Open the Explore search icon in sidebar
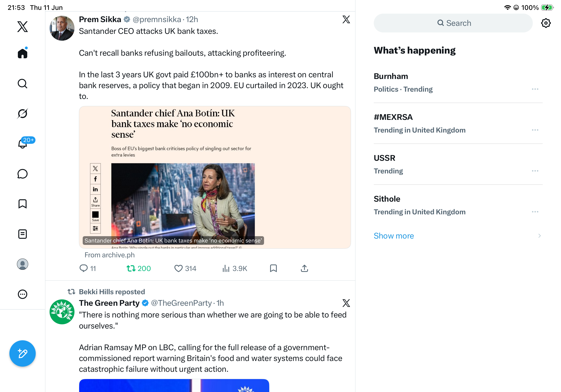The image size is (561, 392). (23, 84)
